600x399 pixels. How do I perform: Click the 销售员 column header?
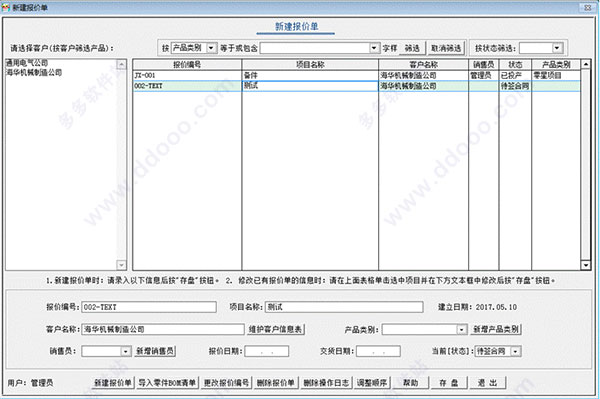[484, 65]
